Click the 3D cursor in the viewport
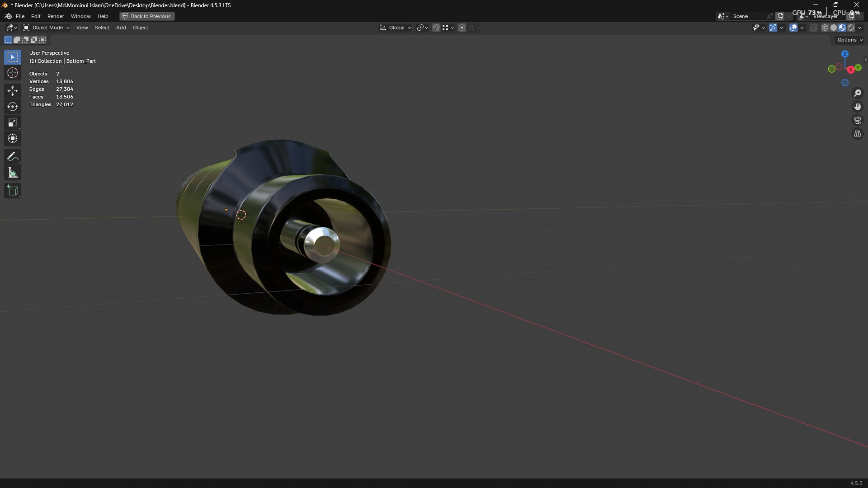This screenshot has width=868, height=488. point(241,215)
